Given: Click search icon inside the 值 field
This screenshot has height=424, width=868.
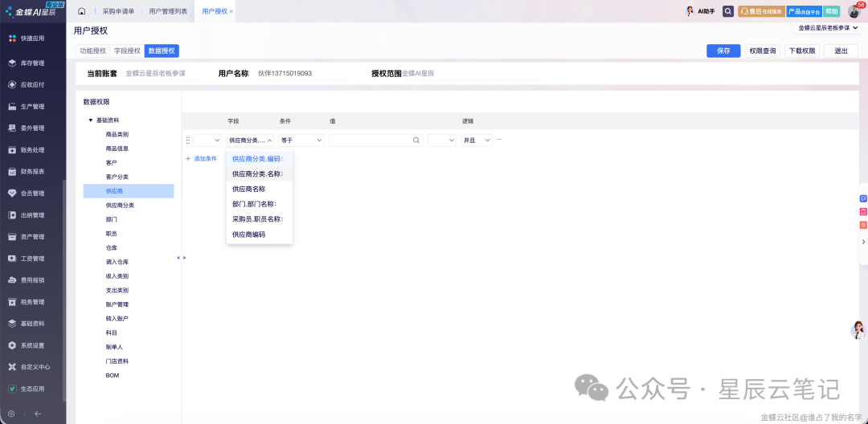Looking at the screenshot, I should click(416, 141).
